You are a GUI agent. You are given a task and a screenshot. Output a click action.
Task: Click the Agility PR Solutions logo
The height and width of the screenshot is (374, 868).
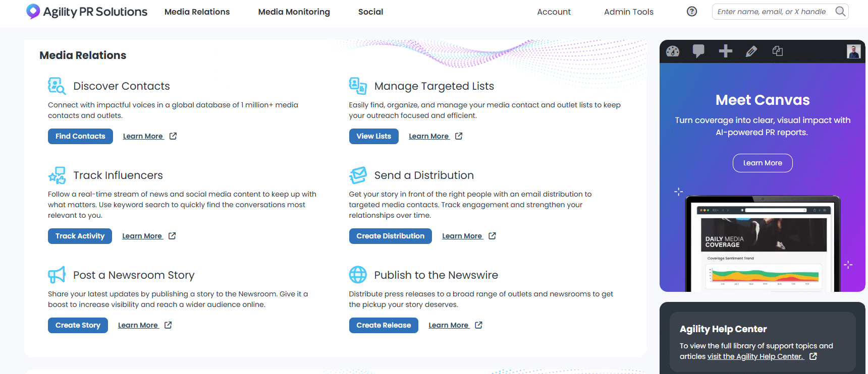[87, 12]
